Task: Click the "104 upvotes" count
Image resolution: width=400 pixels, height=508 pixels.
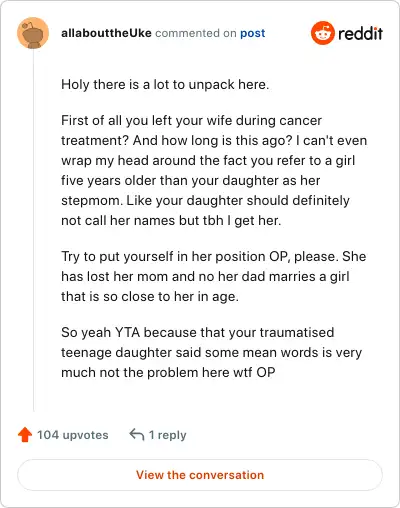Action: tap(73, 435)
